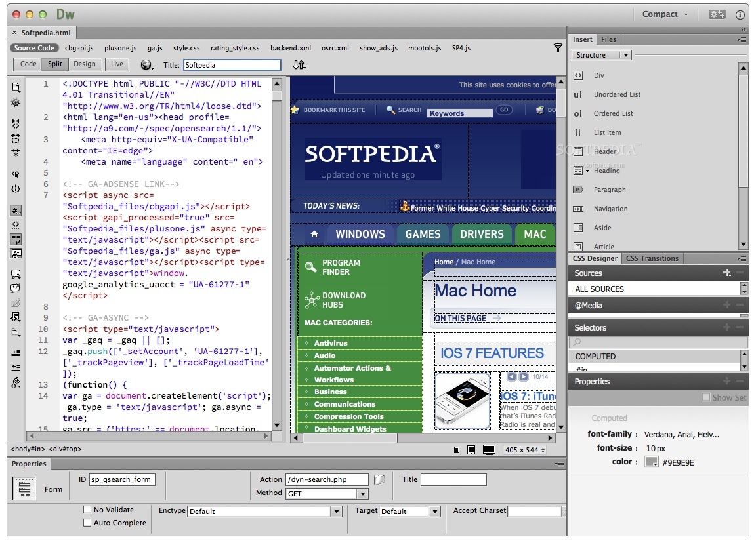Toggle the Word Wrap icon
756x543 pixels.
coord(16,239)
